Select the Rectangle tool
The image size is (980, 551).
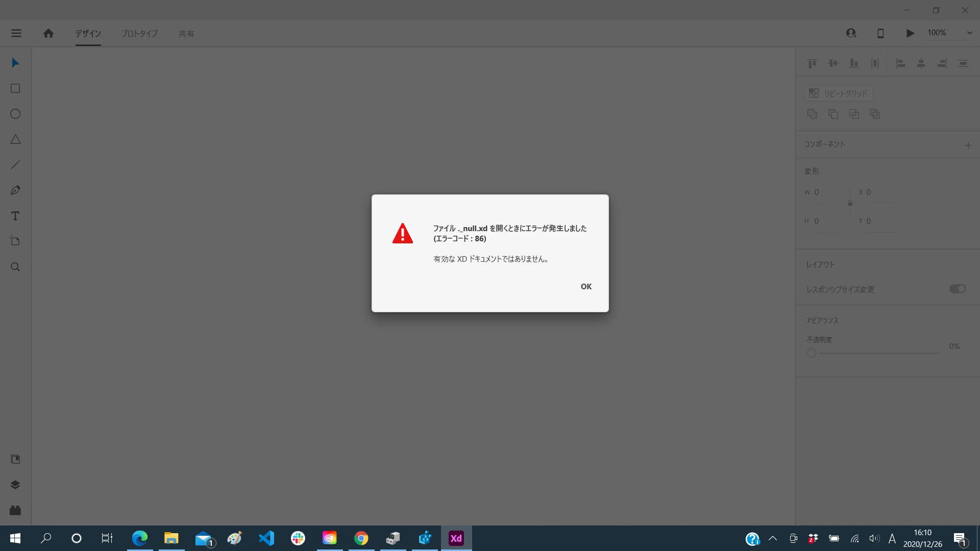coord(15,88)
